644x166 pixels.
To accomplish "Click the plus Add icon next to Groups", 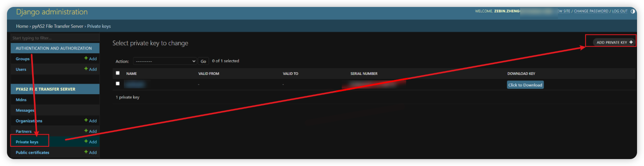I will (x=86, y=58).
